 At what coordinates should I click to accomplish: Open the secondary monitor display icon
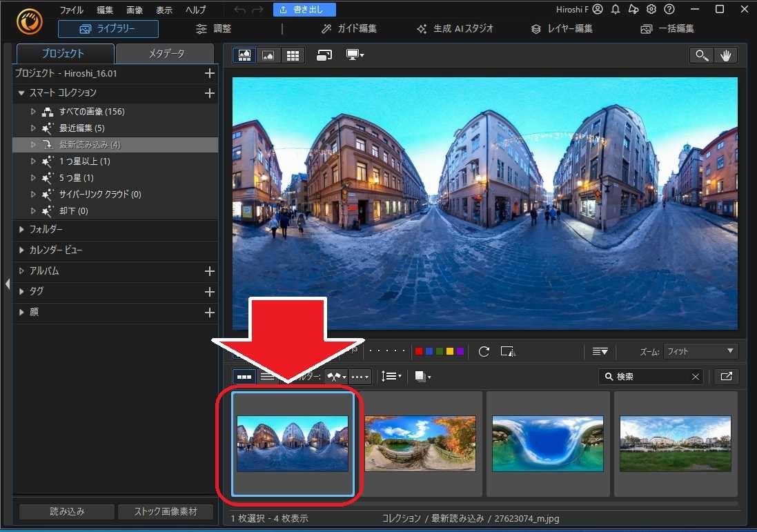point(353,55)
